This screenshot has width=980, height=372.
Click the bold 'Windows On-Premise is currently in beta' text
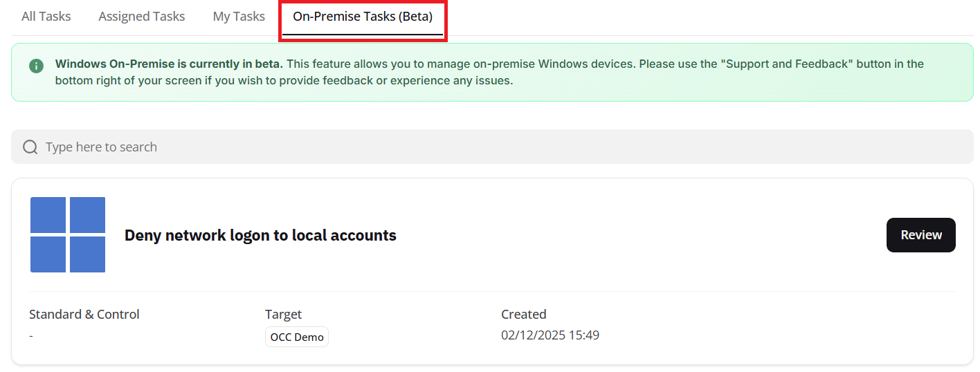pos(169,64)
